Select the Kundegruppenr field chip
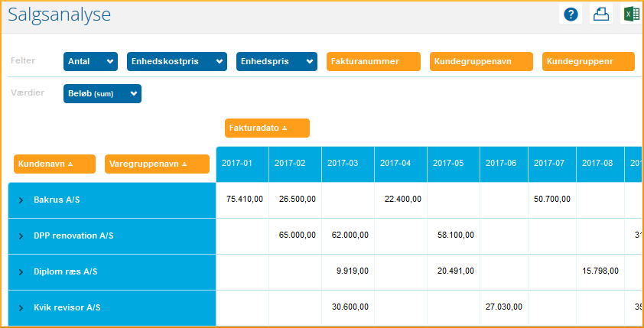The width and height of the screenshot is (644, 328). click(x=587, y=61)
